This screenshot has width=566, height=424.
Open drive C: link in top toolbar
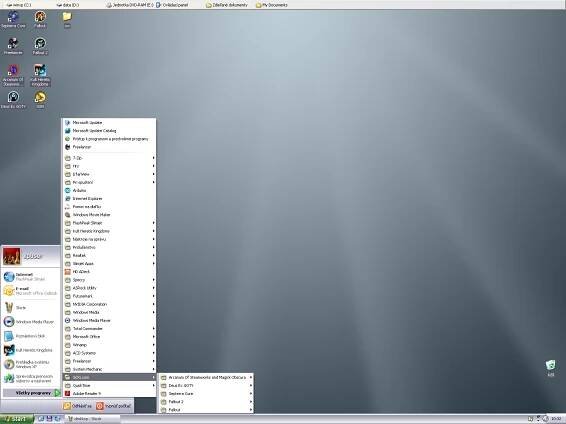[x=19, y=5]
